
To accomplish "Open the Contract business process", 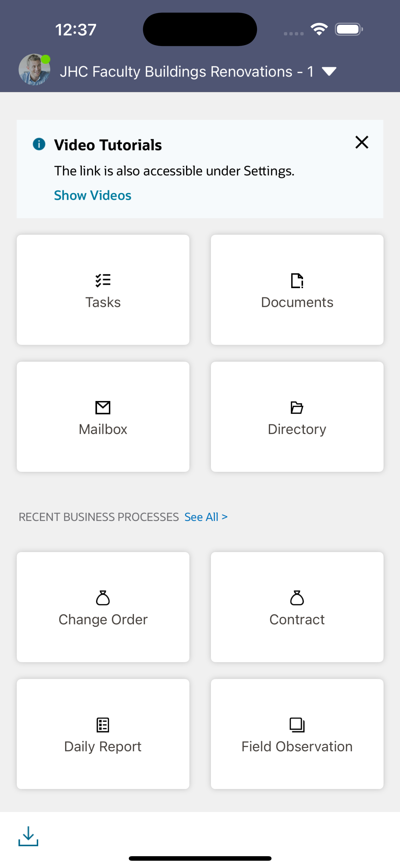I will coord(297,607).
